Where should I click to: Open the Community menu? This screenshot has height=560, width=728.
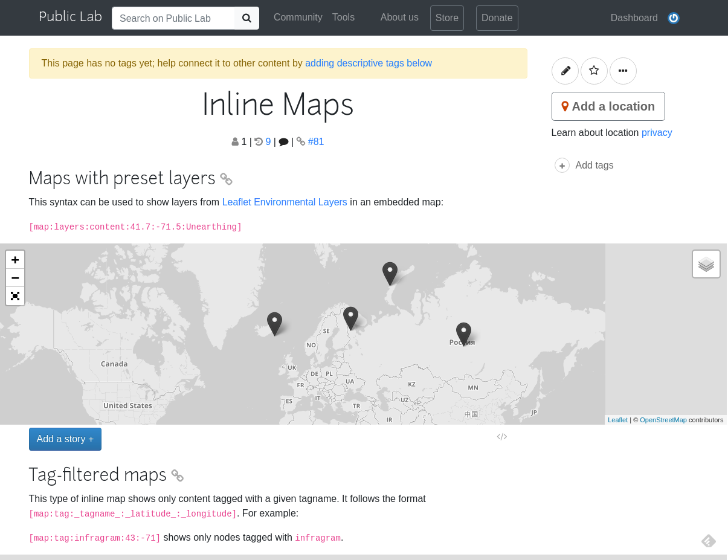point(298,18)
